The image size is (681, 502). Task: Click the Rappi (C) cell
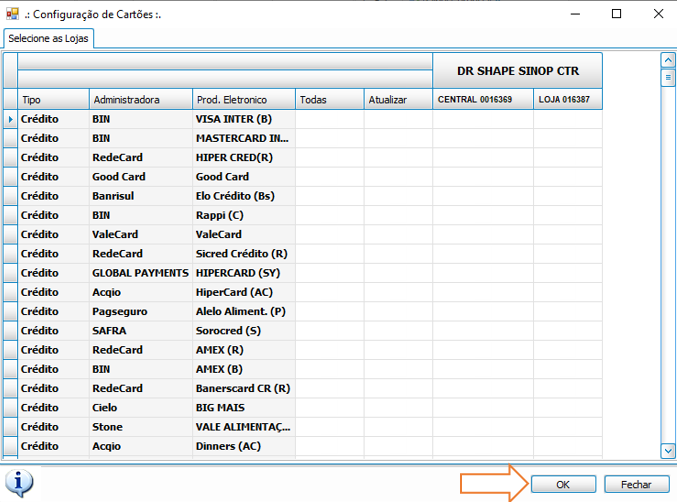[x=244, y=215]
